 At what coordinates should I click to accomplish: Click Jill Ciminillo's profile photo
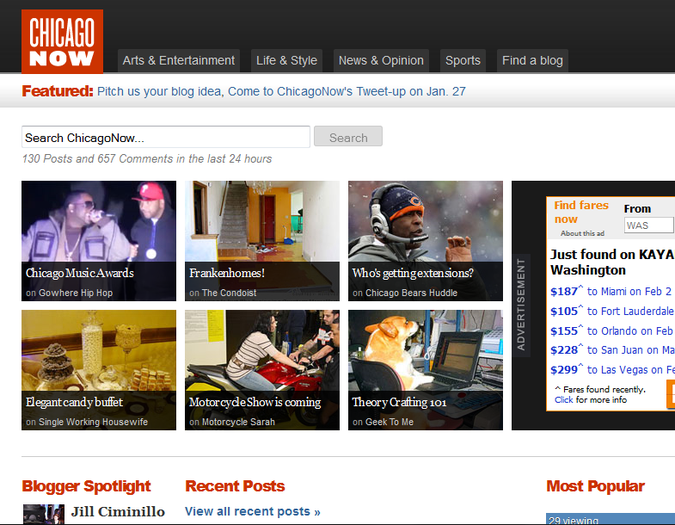click(43, 514)
